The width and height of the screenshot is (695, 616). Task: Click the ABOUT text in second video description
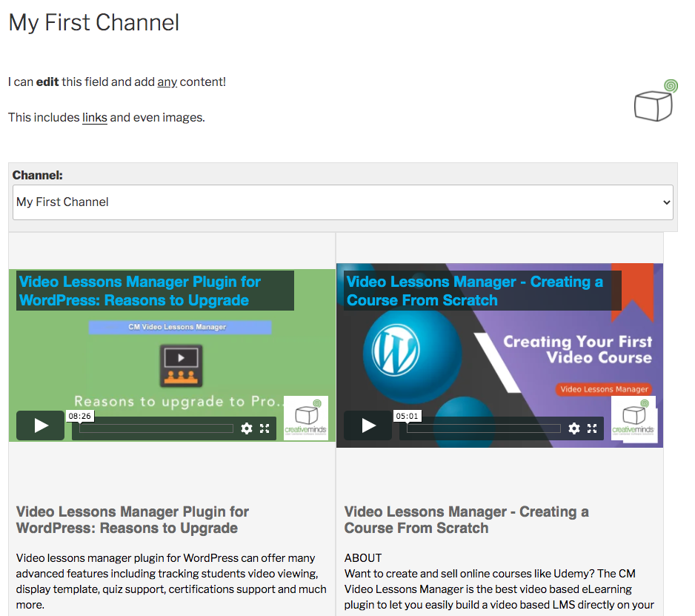(x=363, y=558)
